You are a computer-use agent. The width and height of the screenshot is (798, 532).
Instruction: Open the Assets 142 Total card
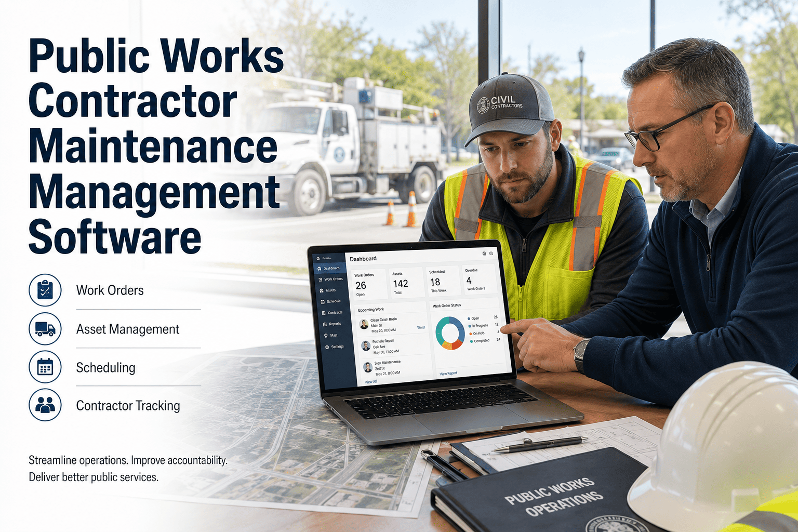tap(406, 283)
